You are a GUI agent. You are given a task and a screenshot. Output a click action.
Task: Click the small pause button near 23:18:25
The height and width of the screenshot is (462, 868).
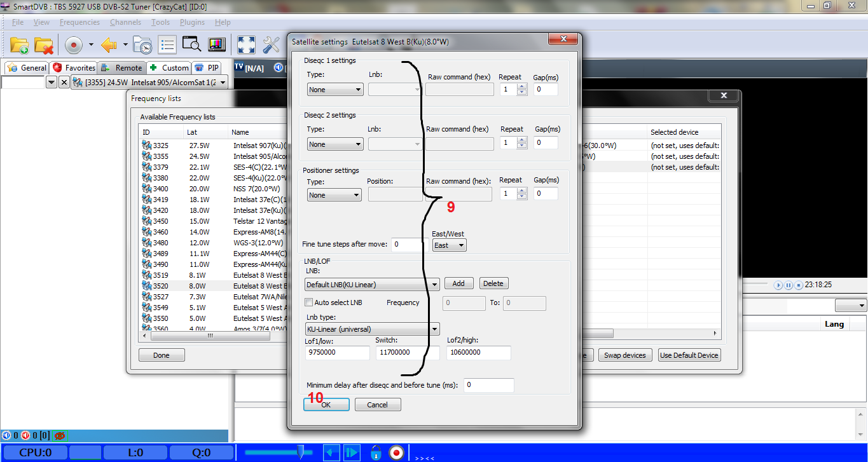pyautogui.click(x=788, y=285)
